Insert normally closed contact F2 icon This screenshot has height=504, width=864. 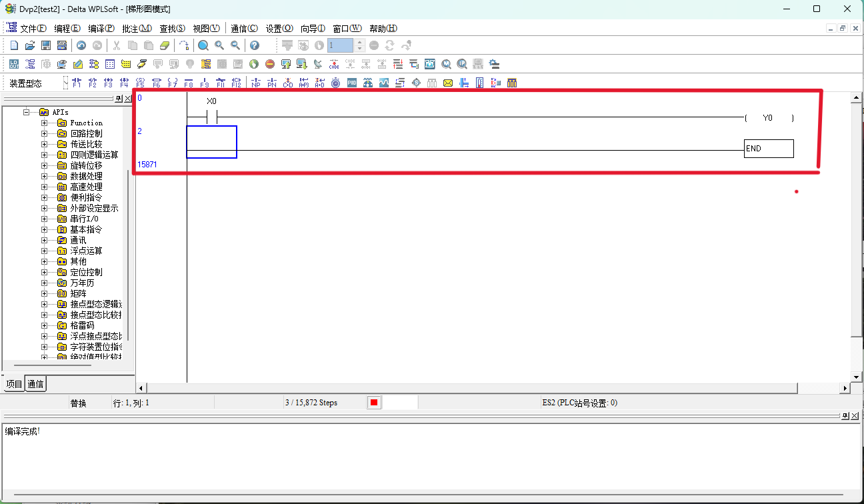click(x=92, y=83)
